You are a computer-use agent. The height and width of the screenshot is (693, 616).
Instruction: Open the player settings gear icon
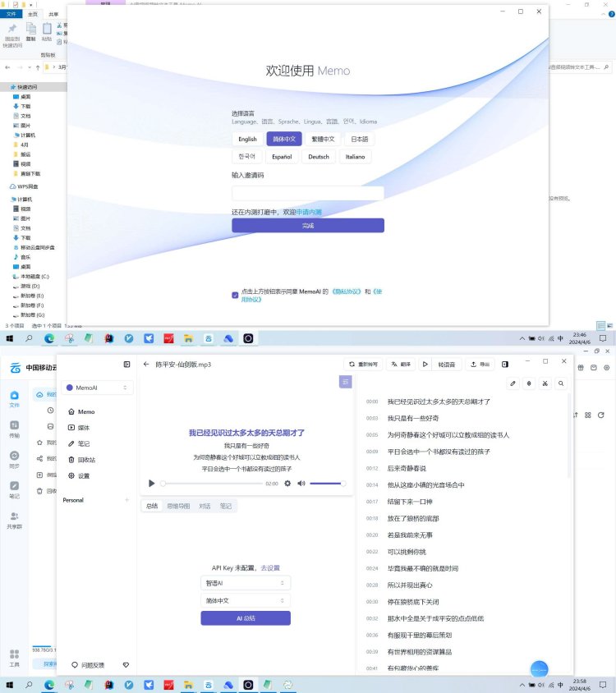[x=287, y=484]
